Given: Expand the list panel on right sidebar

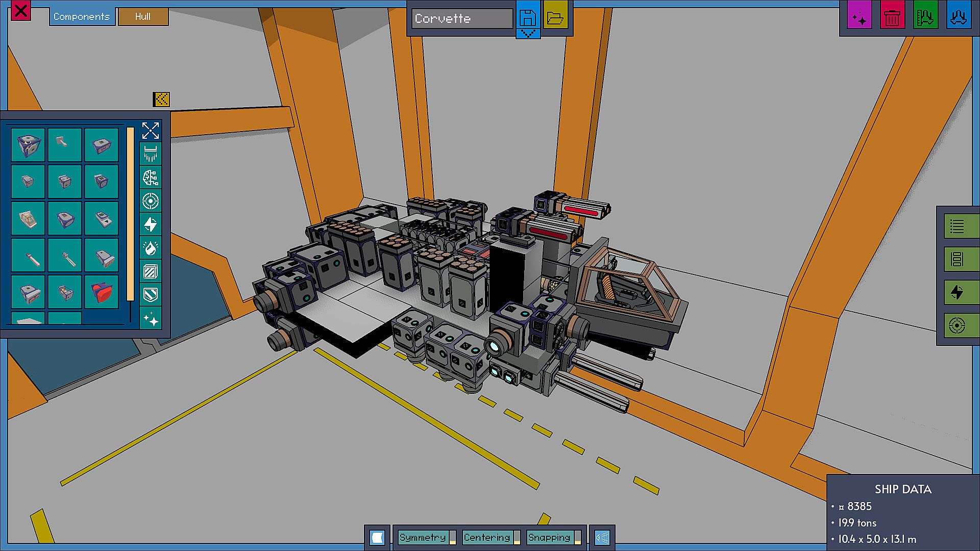Looking at the screenshot, I should (957, 226).
